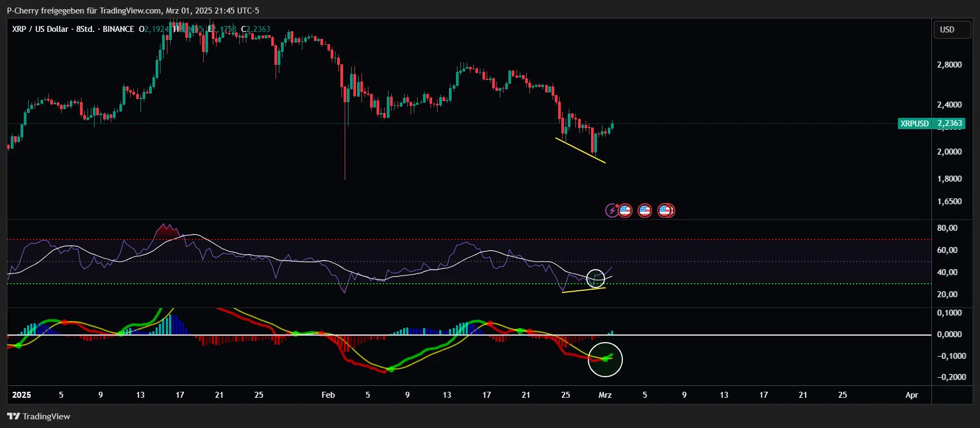Open the US flag event beside the lightning icon
This screenshot has height=428, width=980.
click(x=625, y=210)
